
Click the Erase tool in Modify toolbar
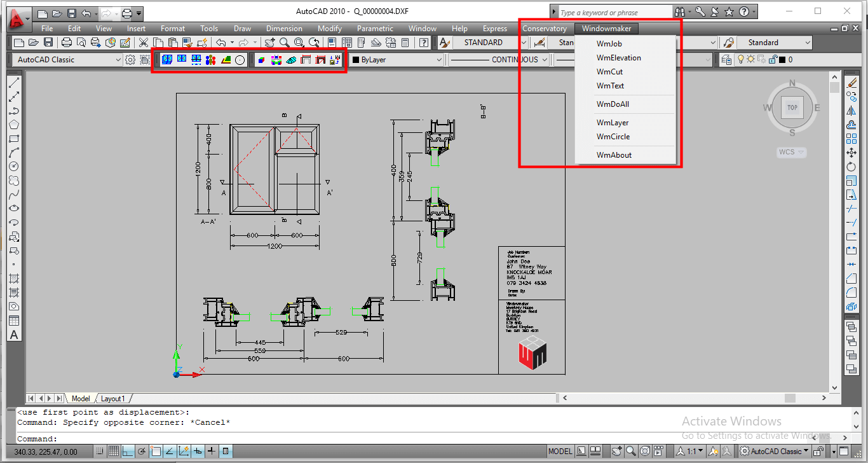852,83
